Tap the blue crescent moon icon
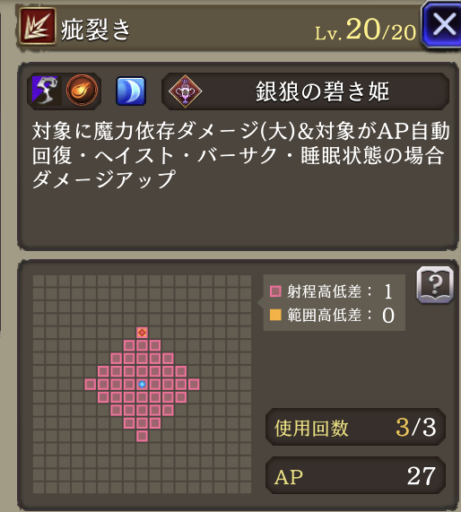This screenshot has height=512, width=461. tap(131, 91)
